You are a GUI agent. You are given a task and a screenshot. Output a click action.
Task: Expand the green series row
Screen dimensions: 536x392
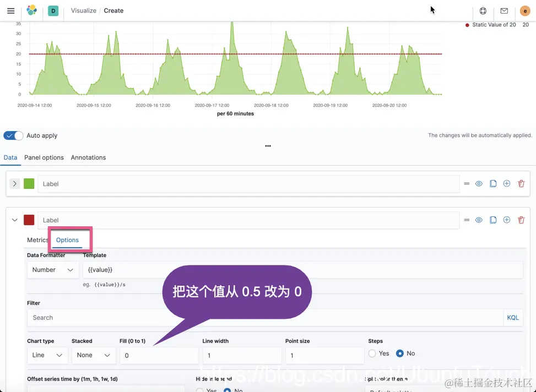(14, 183)
